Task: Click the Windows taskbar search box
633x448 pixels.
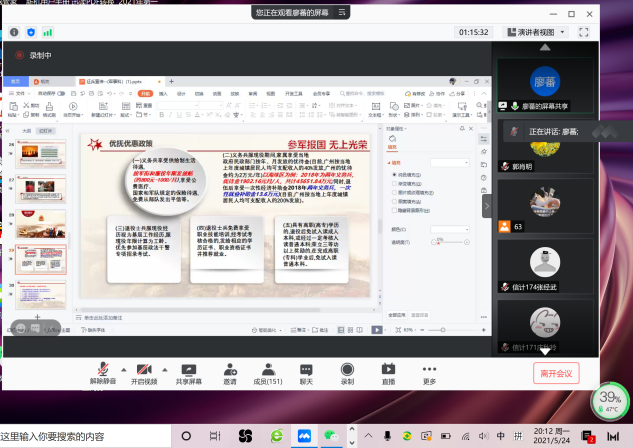Action: coord(85,437)
